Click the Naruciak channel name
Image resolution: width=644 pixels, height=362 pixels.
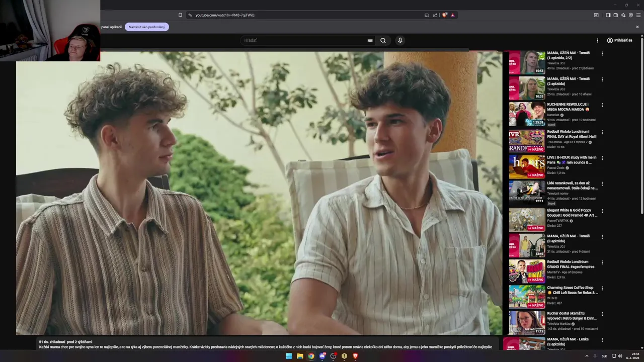pyautogui.click(x=553, y=115)
